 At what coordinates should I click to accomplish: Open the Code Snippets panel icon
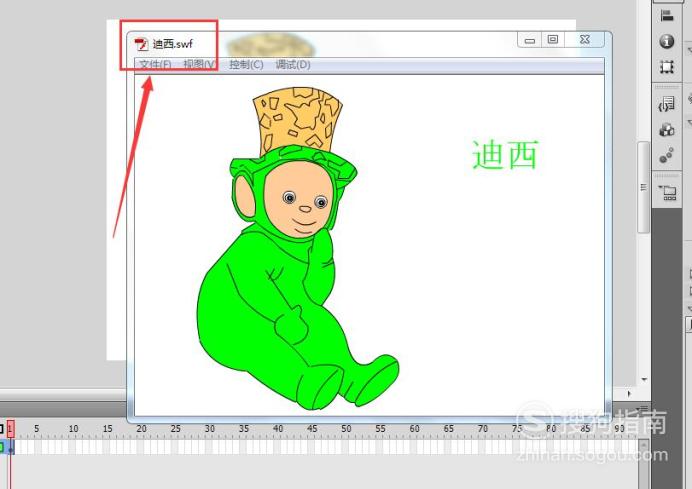click(x=667, y=105)
